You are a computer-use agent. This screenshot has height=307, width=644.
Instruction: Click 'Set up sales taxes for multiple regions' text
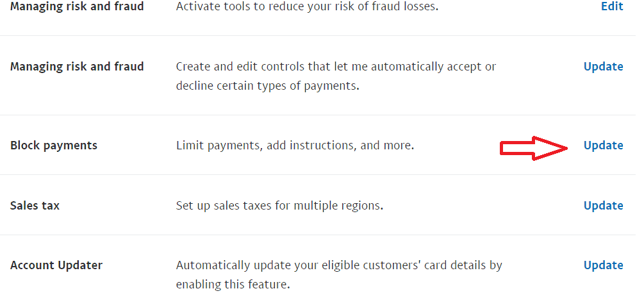click(279, 206)
